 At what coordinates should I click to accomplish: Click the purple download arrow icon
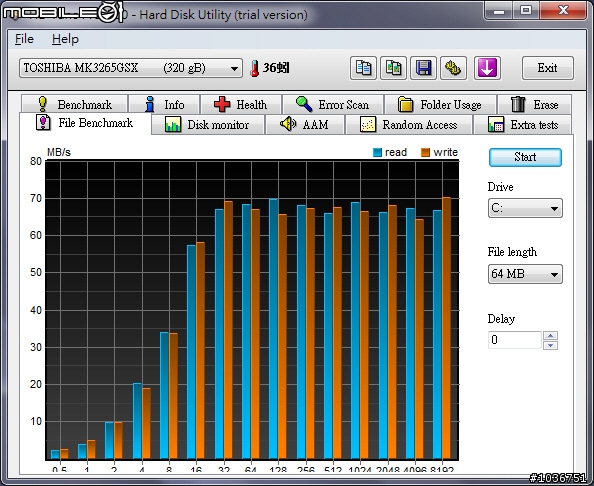point(487,68)
